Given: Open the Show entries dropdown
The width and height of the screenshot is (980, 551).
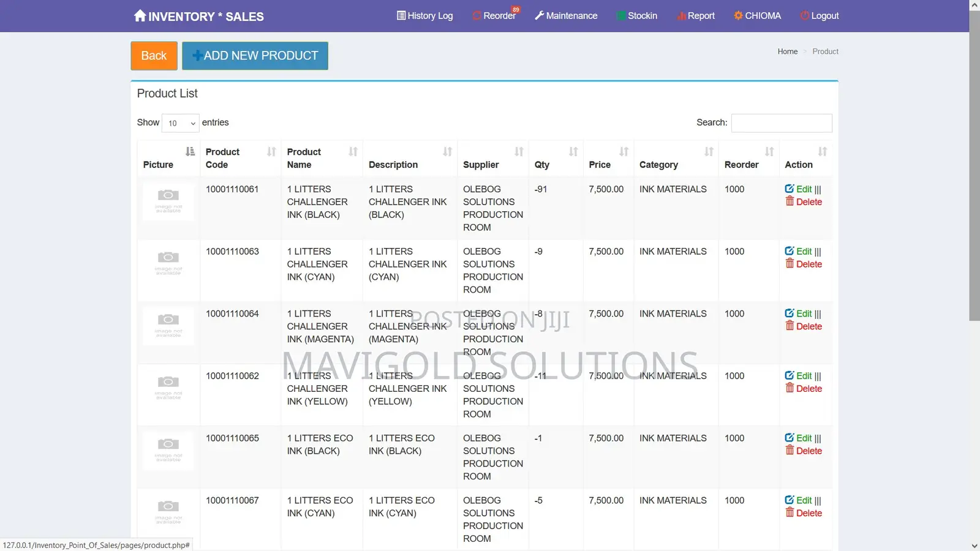Looking at the screenshot, I should coord(180,123).
